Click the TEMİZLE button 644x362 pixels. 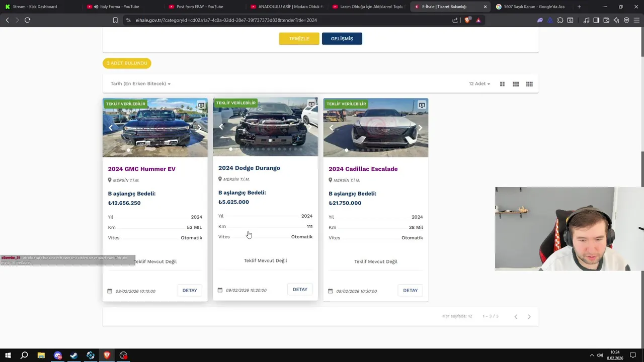[x=299, y=39]
